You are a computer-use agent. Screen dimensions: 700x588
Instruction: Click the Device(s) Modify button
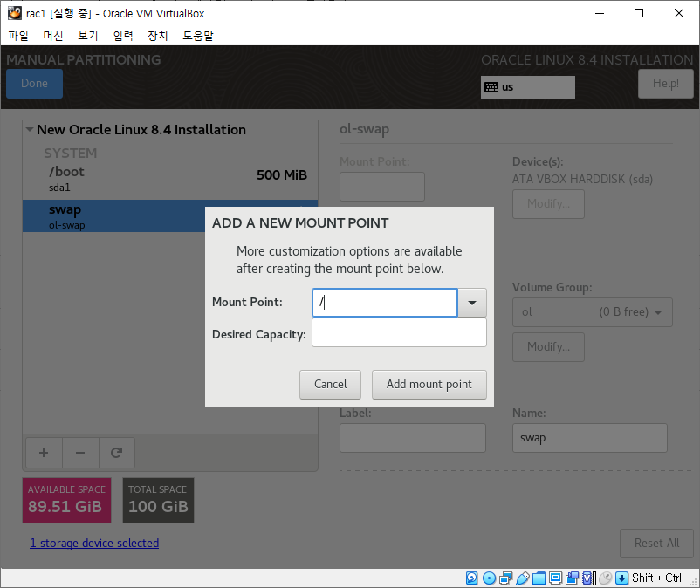point(548,204)
